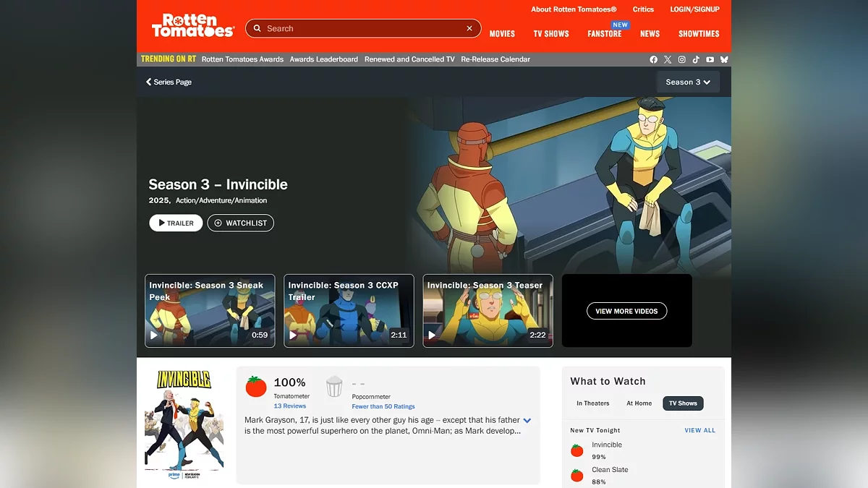The width and height of the screenshot is (868, 488).
Task: Open the Facebook social icon
Action: pyautogui.click(x=654, y=59)
